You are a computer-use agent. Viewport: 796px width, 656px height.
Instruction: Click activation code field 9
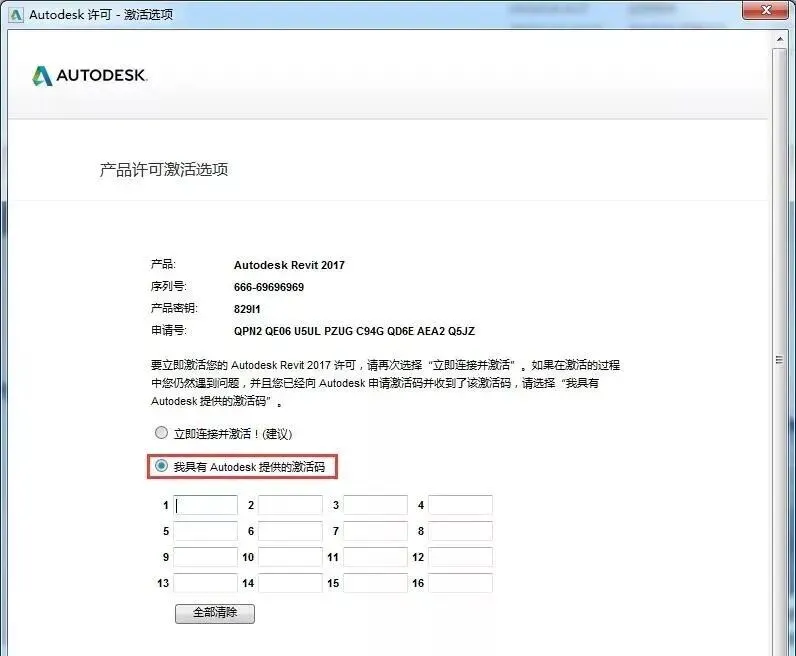coord(206,557)
